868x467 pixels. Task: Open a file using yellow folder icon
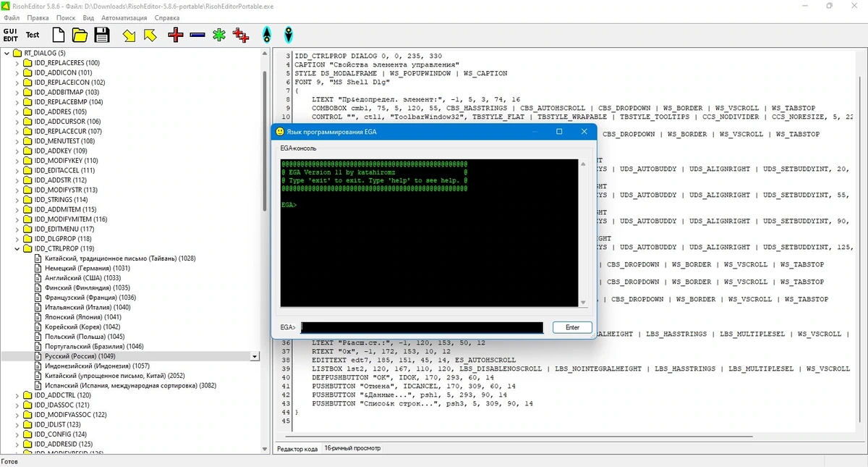click(x=80, y=35)
